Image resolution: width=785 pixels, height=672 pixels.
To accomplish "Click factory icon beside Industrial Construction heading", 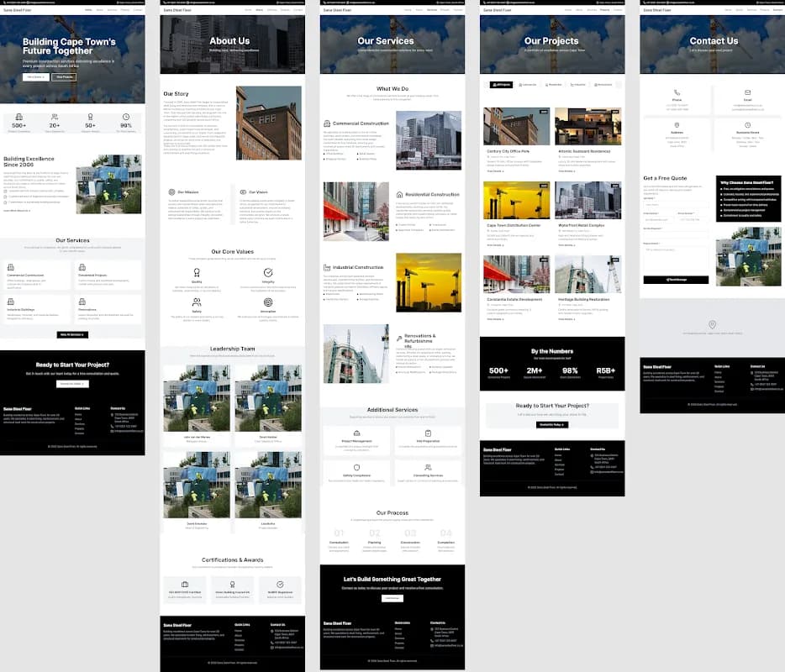I will 327,267.
